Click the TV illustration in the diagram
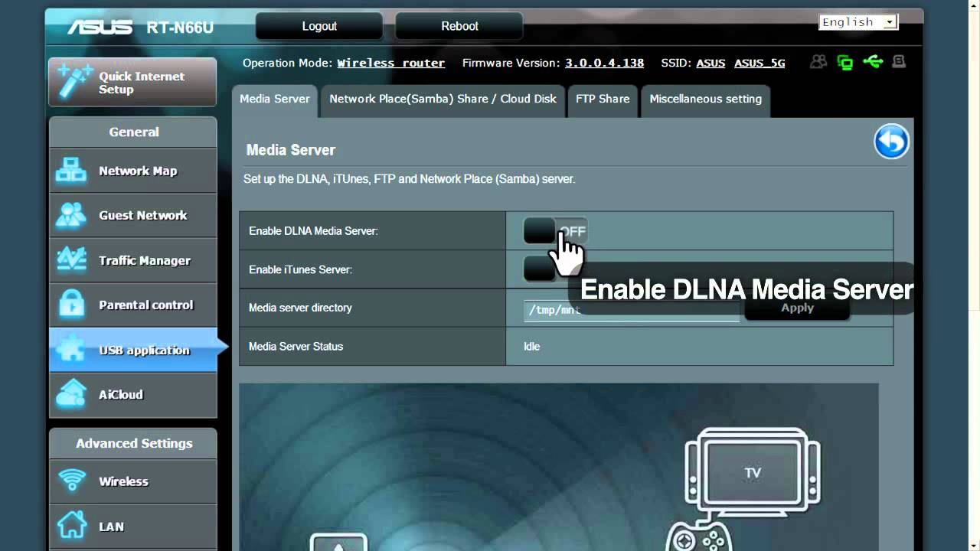Image resolution: width=980 pixels, height=551 pixels. (x=753, y=471)
